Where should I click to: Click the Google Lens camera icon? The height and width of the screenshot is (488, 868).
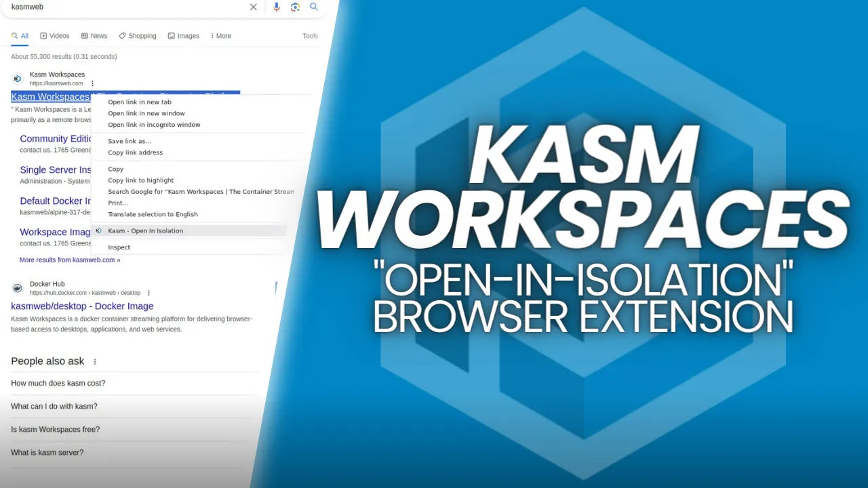[295, 7]
